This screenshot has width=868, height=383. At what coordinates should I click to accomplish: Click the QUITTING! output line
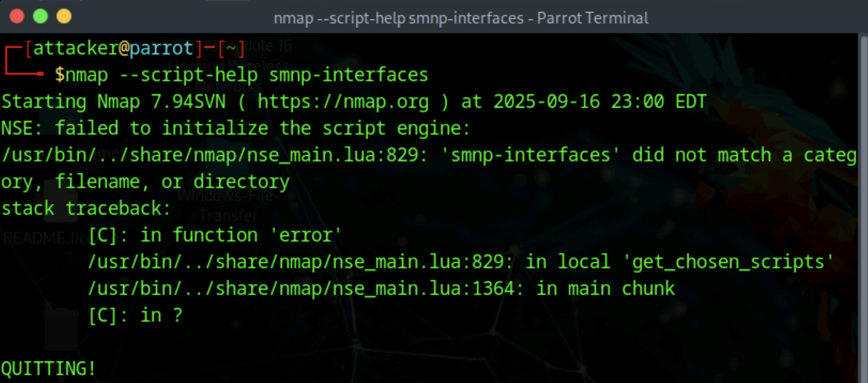tap(48, 368)
